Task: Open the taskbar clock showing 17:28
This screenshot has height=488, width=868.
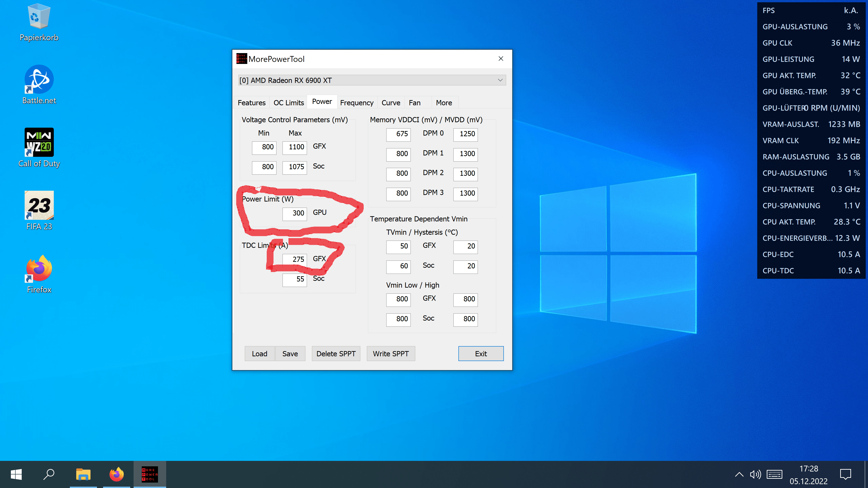Action: 809,474
